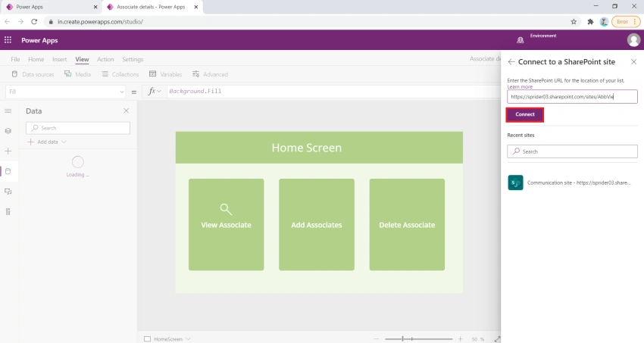Click the SharePoint Communication site icon
Image resolution: width=644 pixels, height=343 pixels.
point(515,182)
